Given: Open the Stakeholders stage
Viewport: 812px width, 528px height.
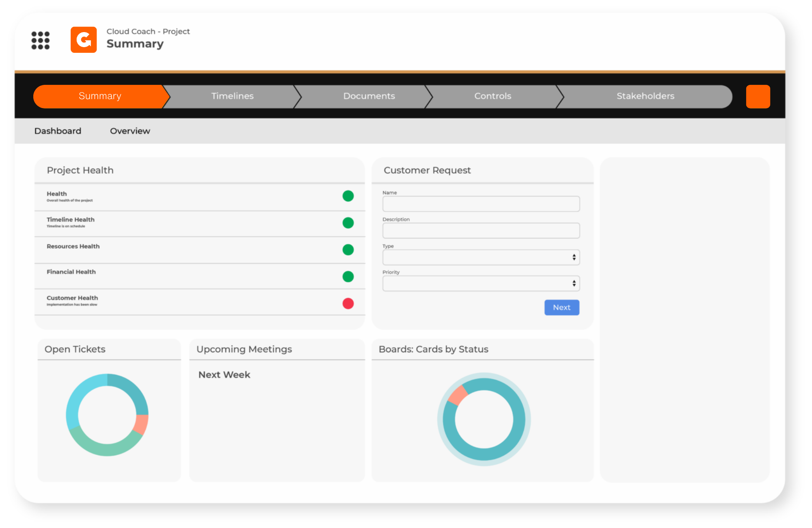Looking at the screenshot, I should [x=645, y=96].
